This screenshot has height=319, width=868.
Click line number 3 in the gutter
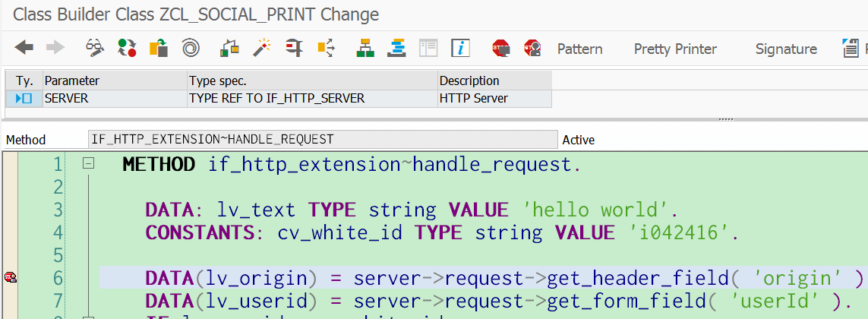click(x=58, y=210)
